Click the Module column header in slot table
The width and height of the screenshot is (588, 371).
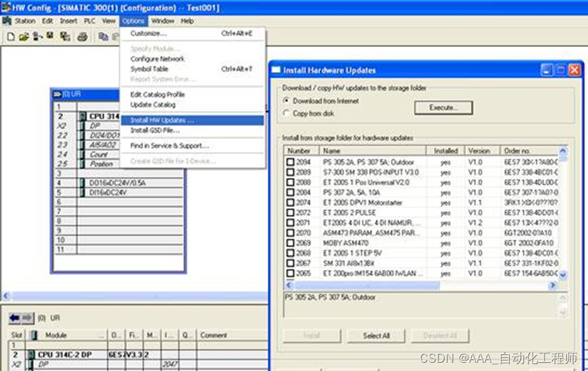click(x=66, y=336)
